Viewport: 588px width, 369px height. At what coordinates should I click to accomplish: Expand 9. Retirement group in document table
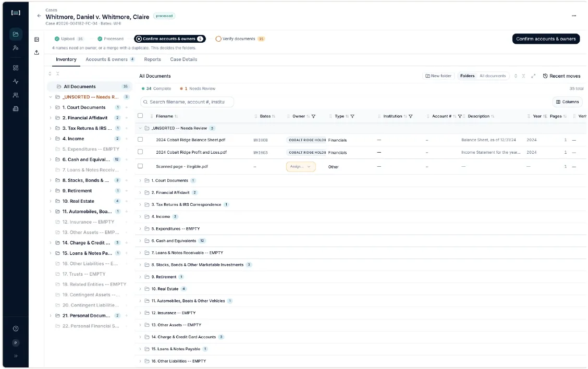[x=140, y=277]
